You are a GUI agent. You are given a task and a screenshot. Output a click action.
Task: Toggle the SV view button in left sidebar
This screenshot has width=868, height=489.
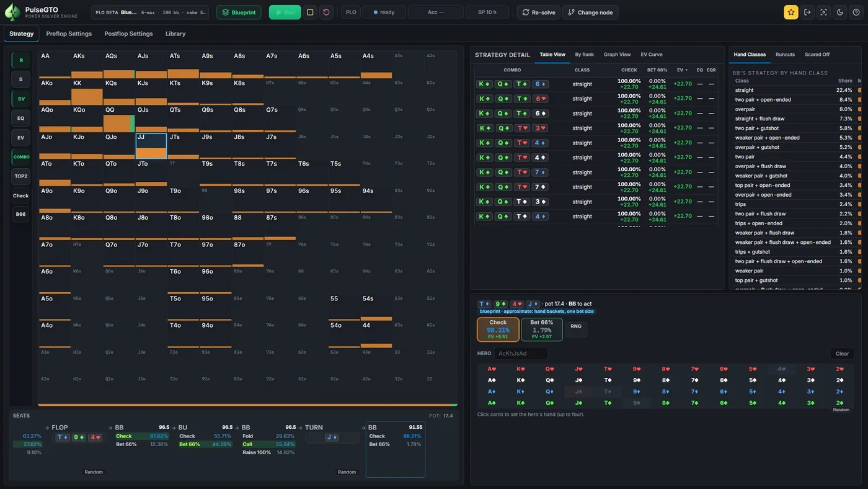coord(21,99)
